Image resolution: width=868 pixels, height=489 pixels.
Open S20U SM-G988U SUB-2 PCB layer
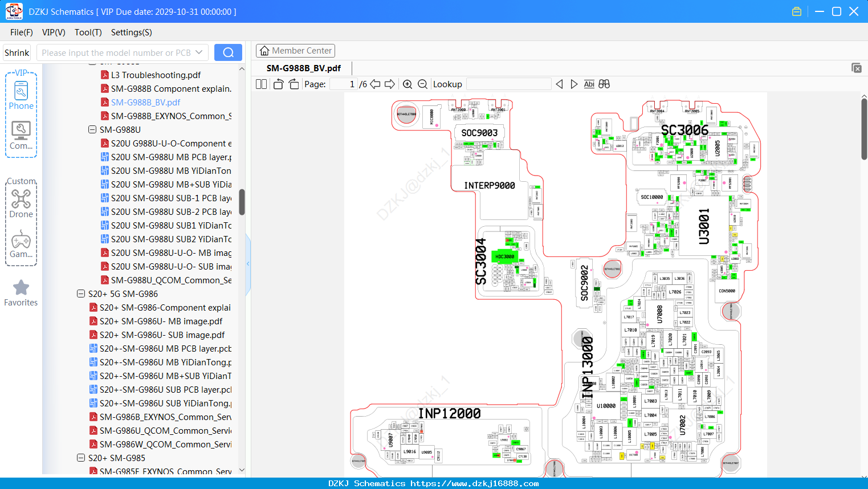171,211
